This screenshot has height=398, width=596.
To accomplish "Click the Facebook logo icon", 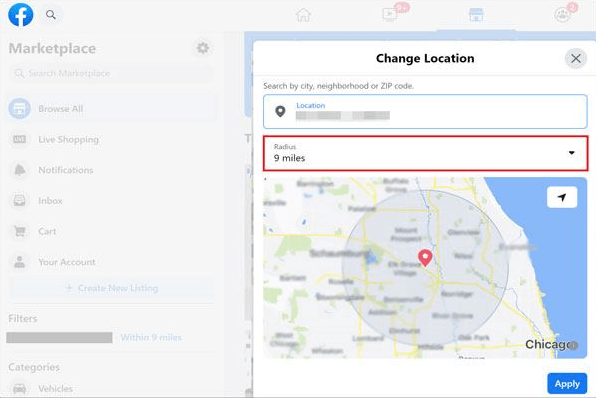I will tap(21, 15).
